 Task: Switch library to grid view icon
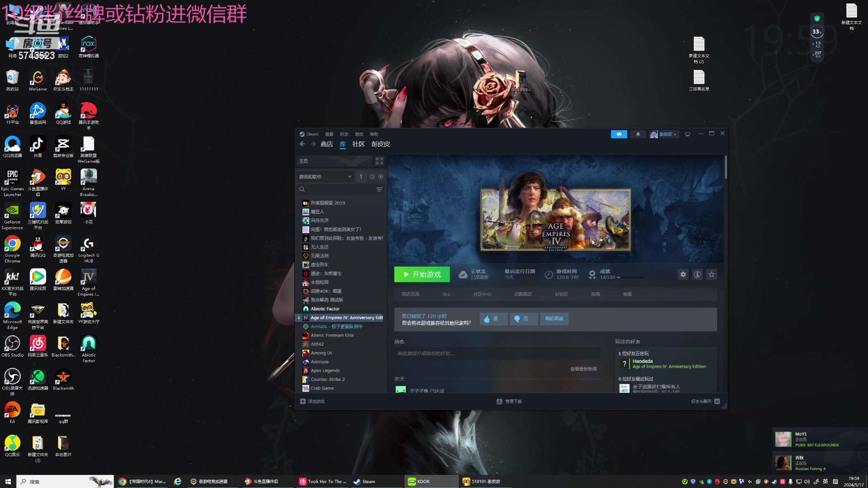click(x=379, y=161)
